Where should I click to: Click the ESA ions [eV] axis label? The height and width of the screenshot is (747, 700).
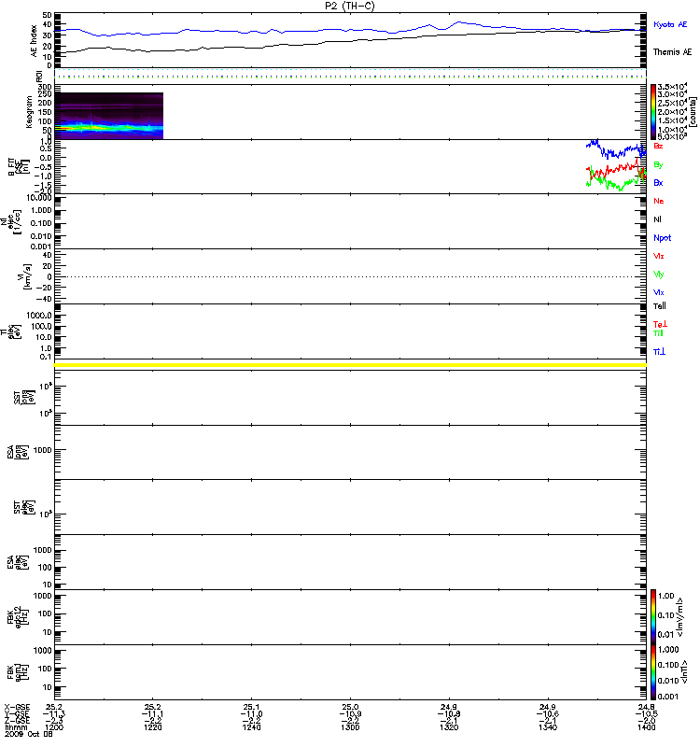[x=18, y=452]
